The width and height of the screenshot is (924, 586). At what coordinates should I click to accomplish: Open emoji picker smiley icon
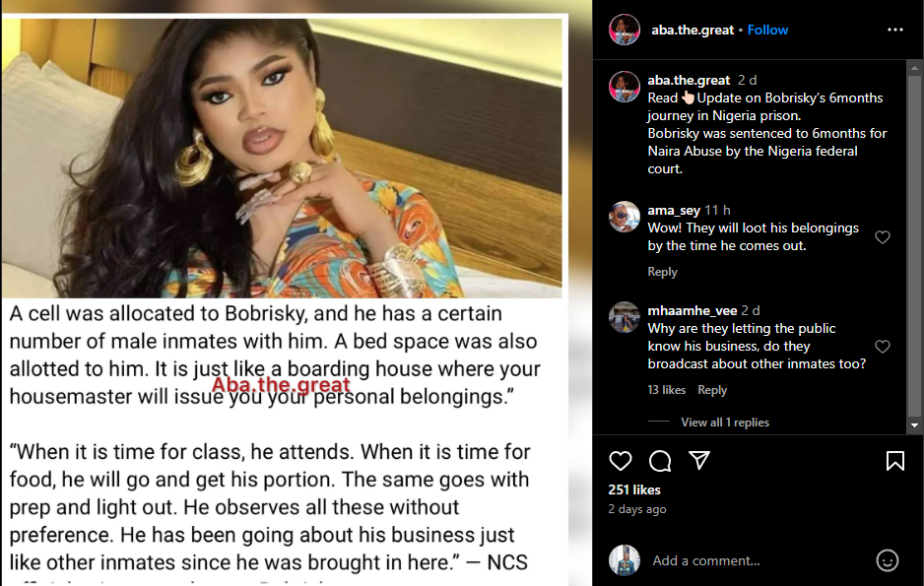pyautogui.click(x=887, y=560)
